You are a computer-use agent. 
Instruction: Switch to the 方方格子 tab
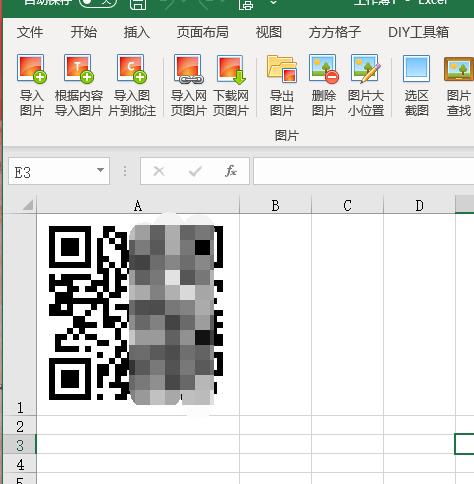tap(335, 32)
